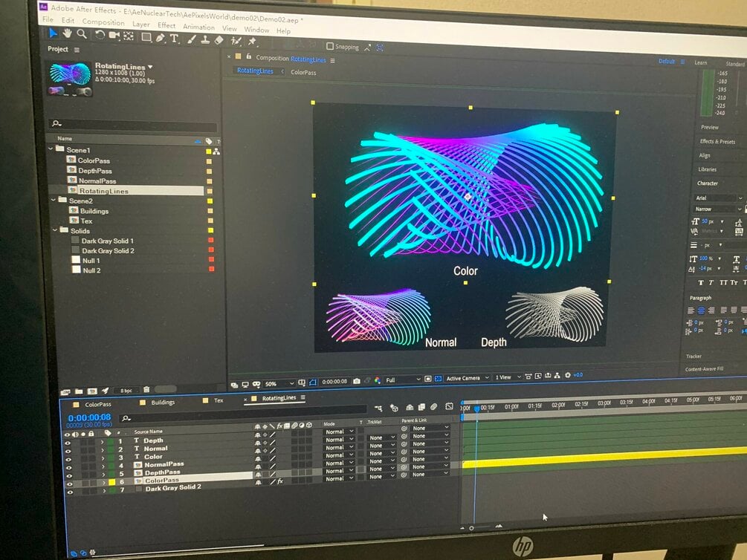Hide the Normal text layer
The image size is (747, 560).
(68, 451)
